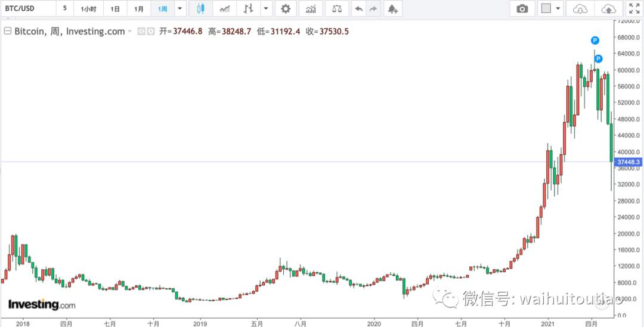Load a saved chart with the cloud download icon
Viewport: 644px width, 327px height.
[580, 8]
